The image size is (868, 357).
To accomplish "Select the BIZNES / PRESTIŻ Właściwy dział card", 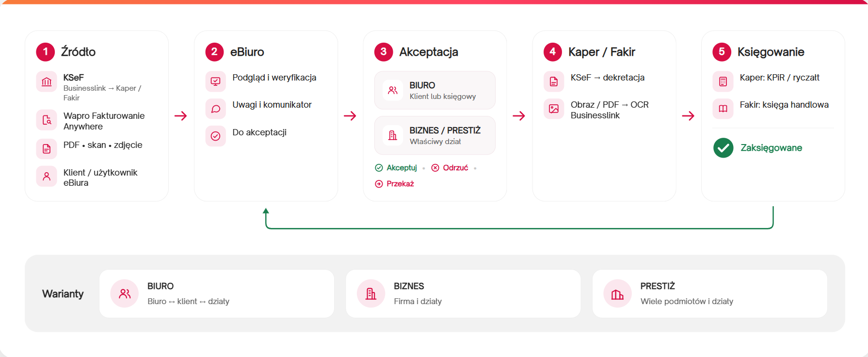I will click(435, 135).
